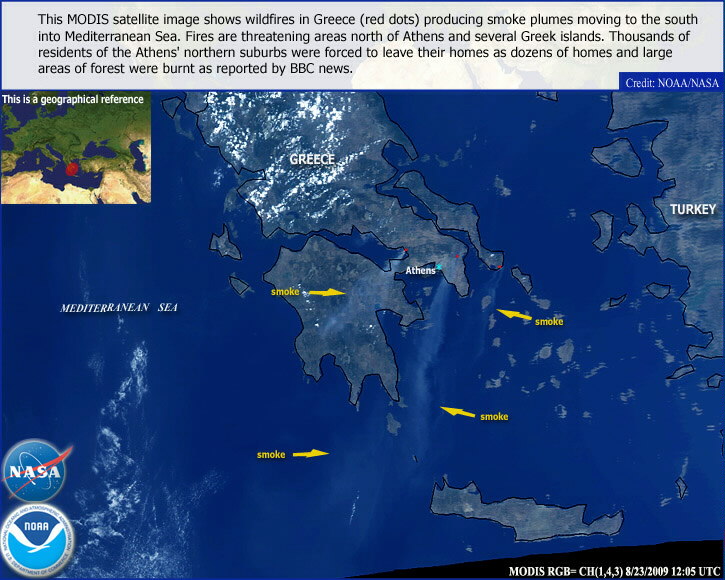
Task: Click the red marker on the reference map
Action: [x=71, y=169]
